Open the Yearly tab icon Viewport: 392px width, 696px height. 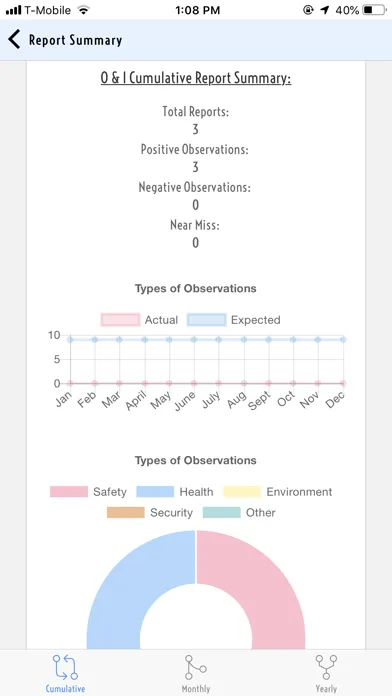[326, 667]
